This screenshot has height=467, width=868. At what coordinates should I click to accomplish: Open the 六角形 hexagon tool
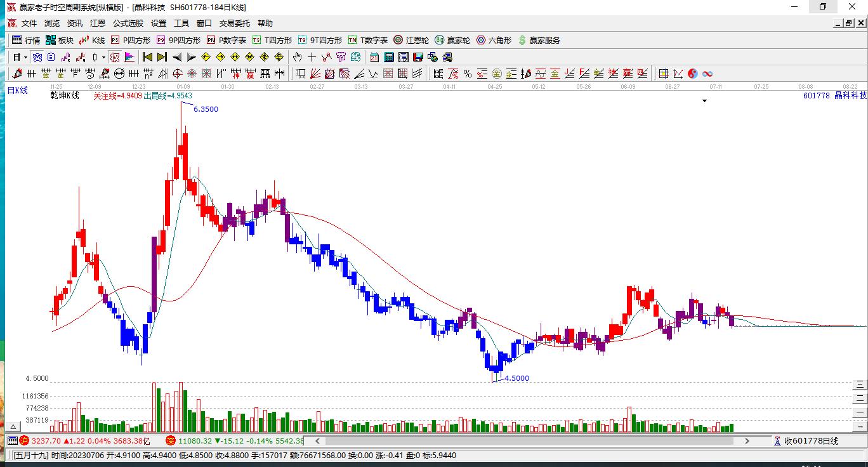pyautogui.click(x=494, y=40)
